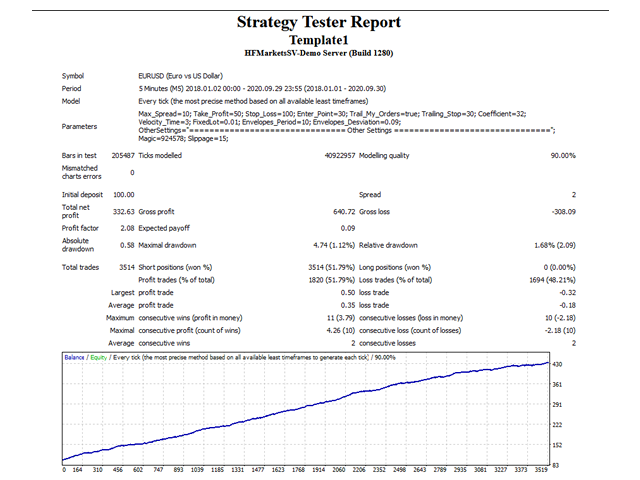640x480 pixels.
Task: Select the Total net profit value 332.63
Action: pos(122,213)
